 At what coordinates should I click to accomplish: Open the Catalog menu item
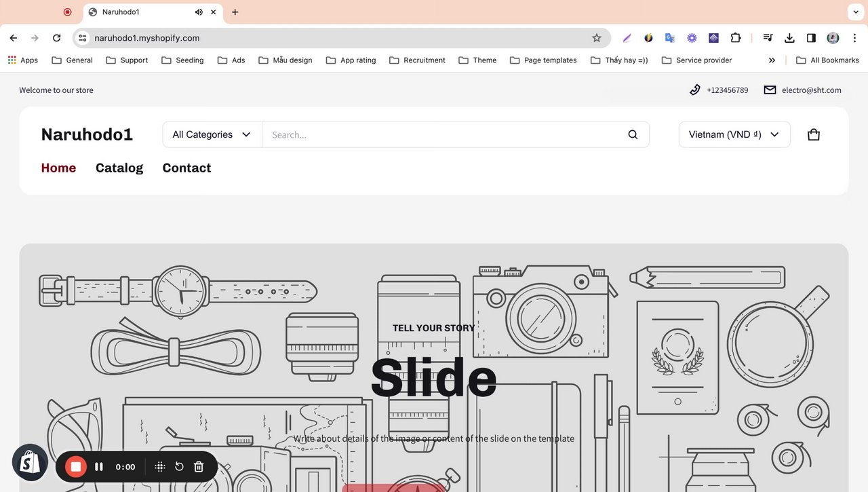pos(119,168)
